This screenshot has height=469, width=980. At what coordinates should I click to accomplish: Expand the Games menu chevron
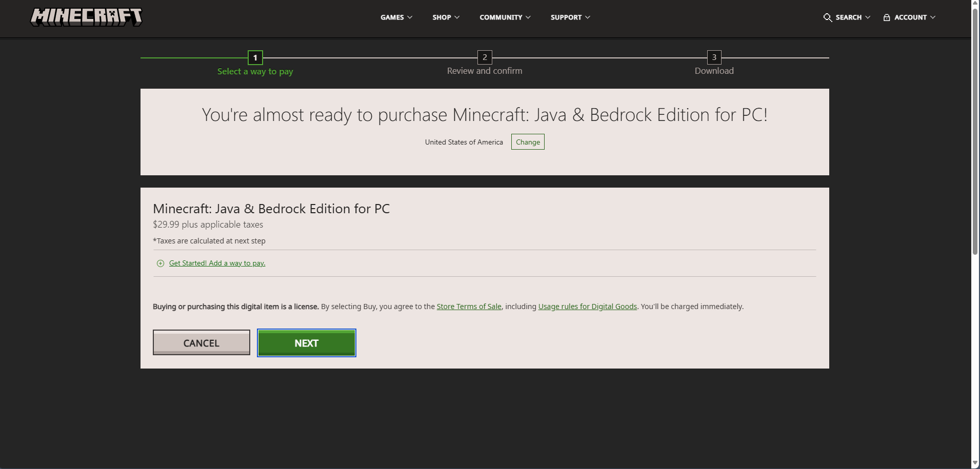[x=410, y=17]
